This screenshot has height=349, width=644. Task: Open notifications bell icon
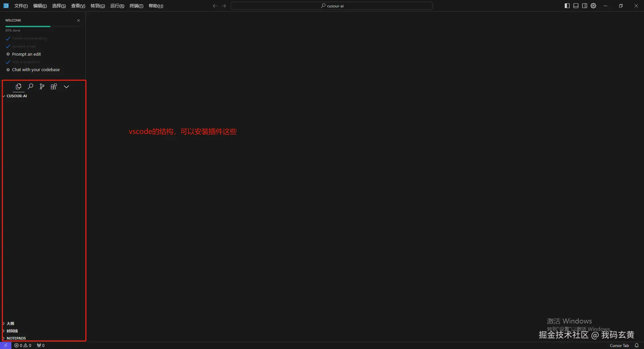[x=637, y=345]
